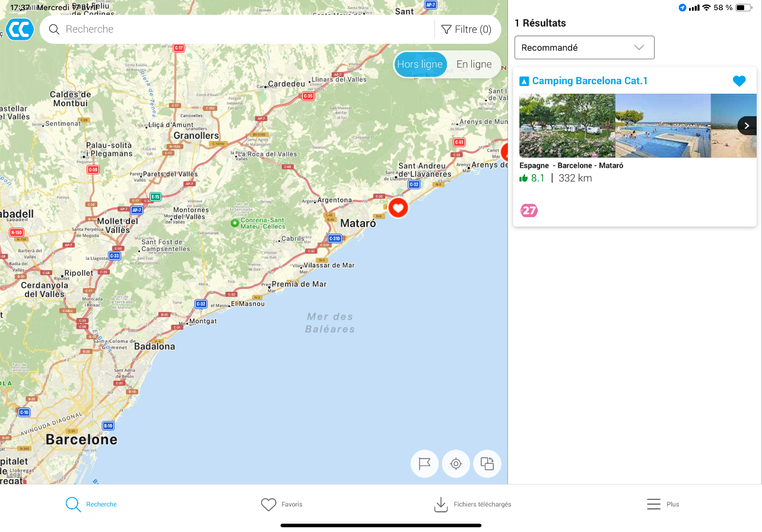The width and height of the screenshot is (762, 532).
Task: Switch map to Hors ligne mode
Action: (x=420, y=65)
